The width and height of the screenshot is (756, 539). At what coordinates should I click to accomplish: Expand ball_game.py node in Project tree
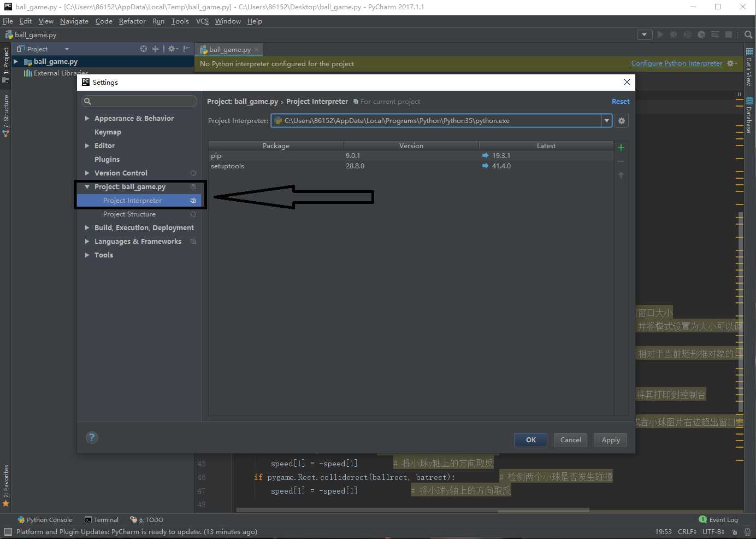16,62
